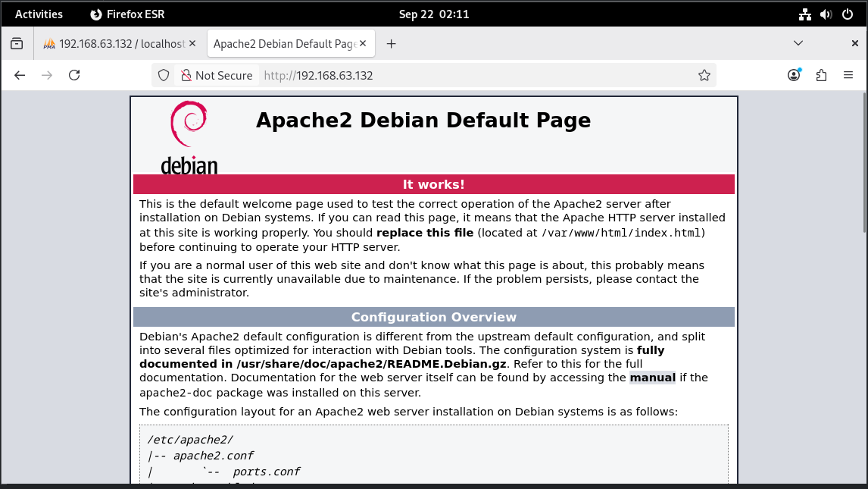This screenshot has width=868, height=489.
Task: Reload the current page
Action: [74, 75]
